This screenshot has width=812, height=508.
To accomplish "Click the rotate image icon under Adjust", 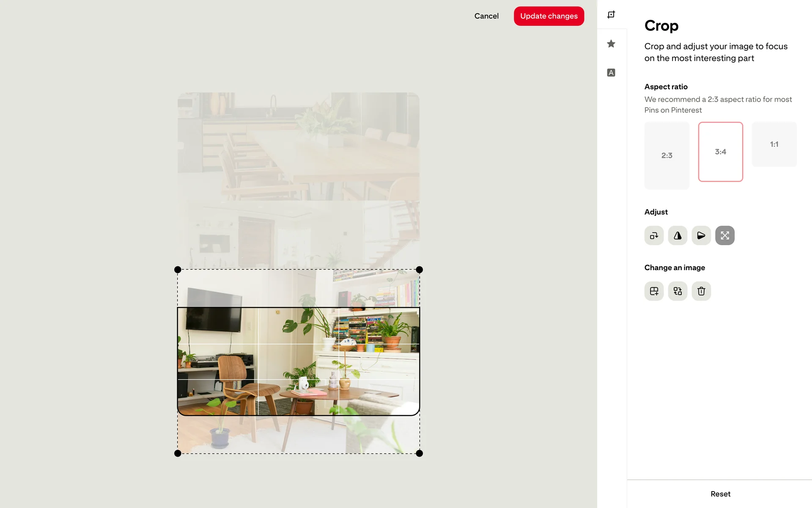I will point(654,235).
